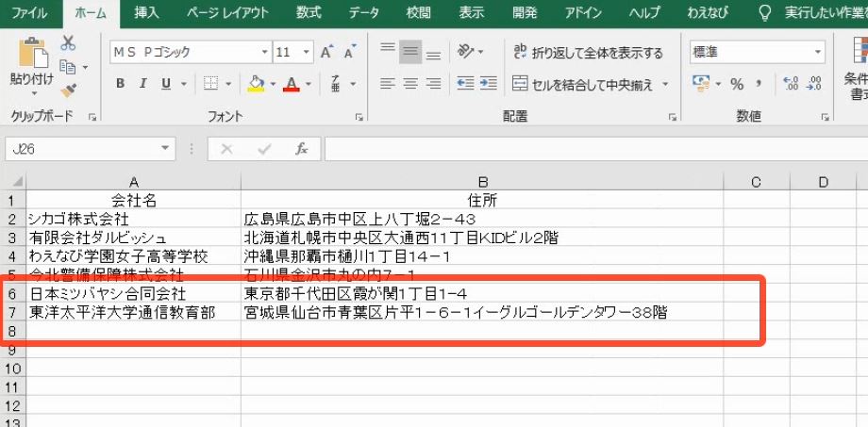
Task: Decrease indent
Action: click(x=465, y=84)
